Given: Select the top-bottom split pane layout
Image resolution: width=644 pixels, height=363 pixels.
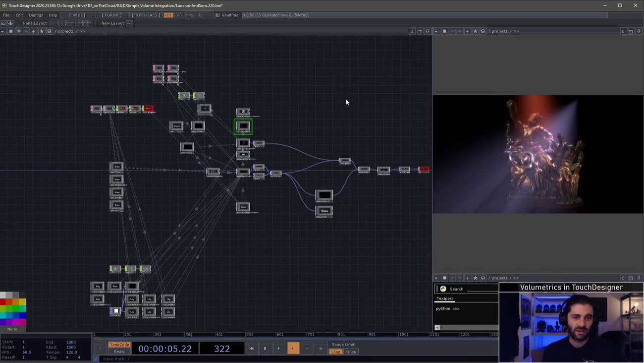Looking at the screenshot, I should 70,23.
